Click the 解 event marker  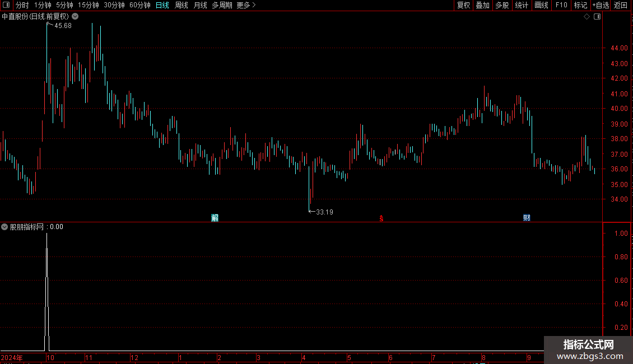[215, 218]
